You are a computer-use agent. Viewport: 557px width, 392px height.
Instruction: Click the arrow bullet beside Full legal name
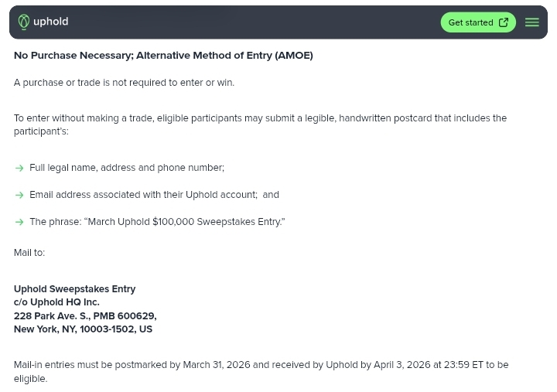(x=19, y=168)
